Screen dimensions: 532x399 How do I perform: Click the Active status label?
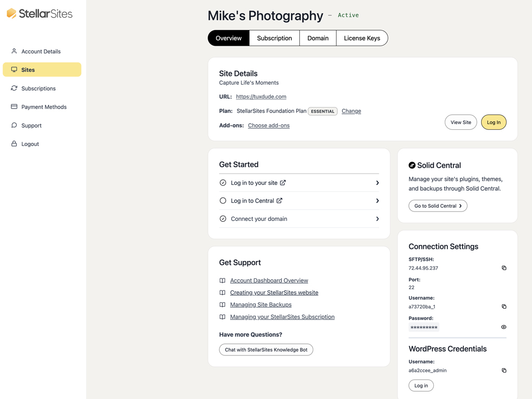tap(348, 15)
